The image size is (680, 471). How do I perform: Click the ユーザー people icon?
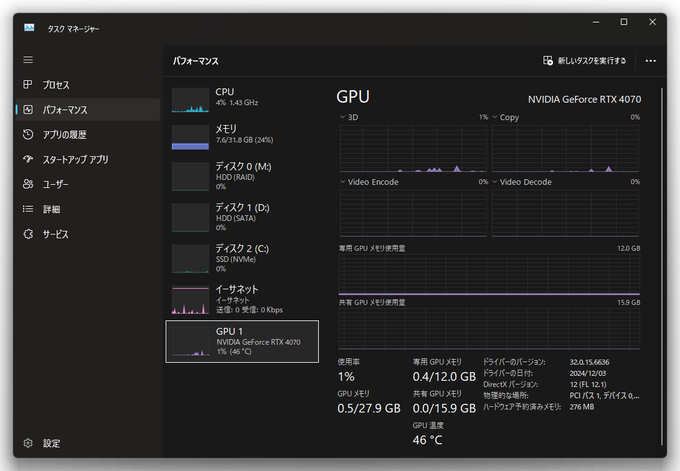(28, 184)
